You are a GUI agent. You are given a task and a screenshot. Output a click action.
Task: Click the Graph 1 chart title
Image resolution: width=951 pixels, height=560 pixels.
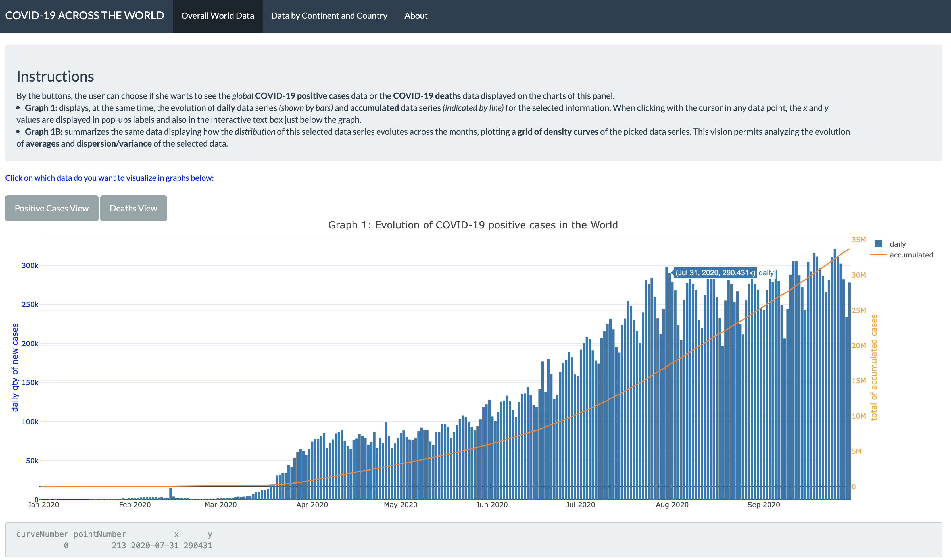(x=472, y=225)
